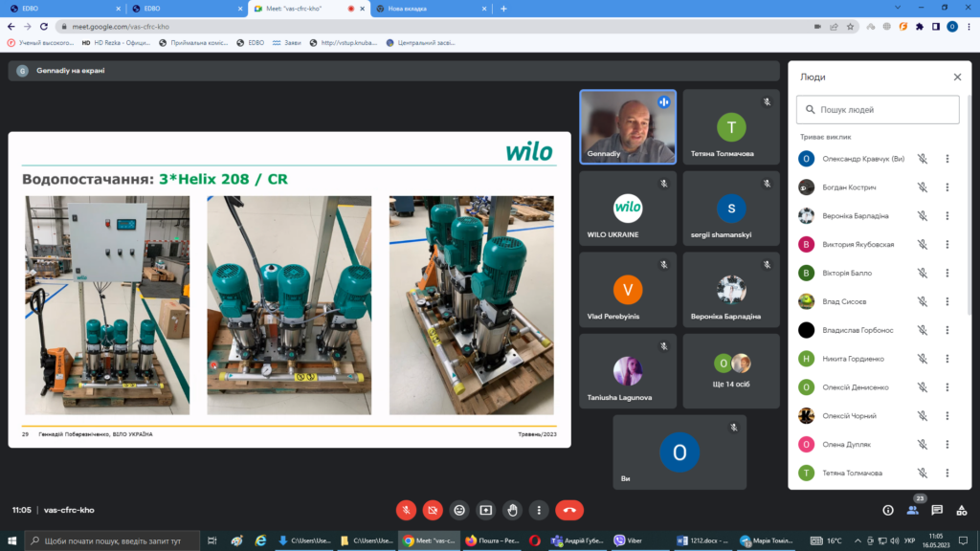
Task: Open more actions for Олександр Кравчук
Action: [947, 159]
